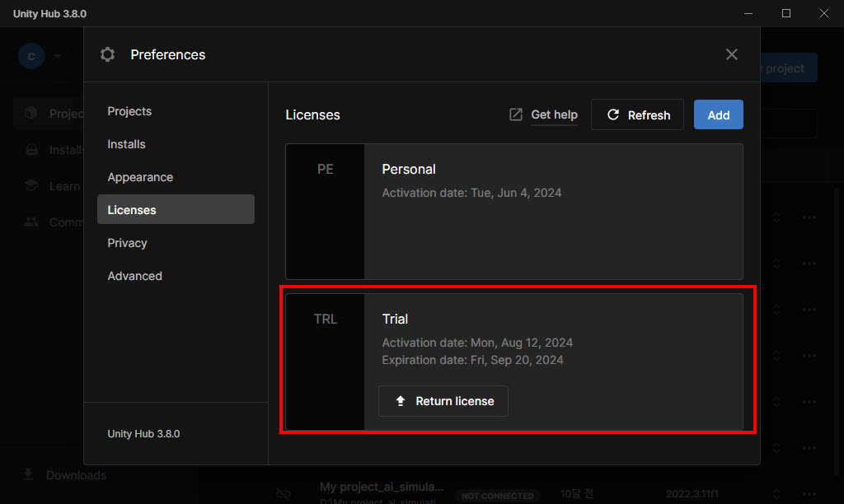844x504 pixels.
Task: Open the Projects preferences section
Action: pos(129,111)
